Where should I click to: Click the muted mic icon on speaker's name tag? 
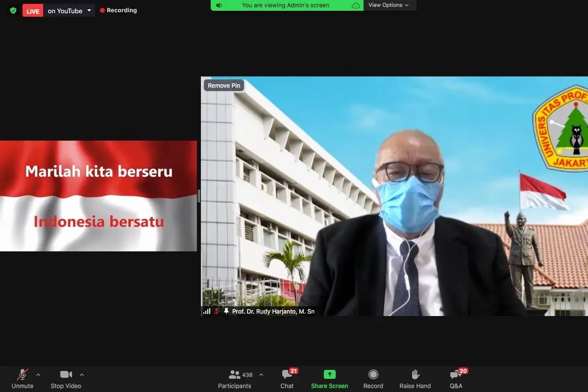(x=217, y=311)
